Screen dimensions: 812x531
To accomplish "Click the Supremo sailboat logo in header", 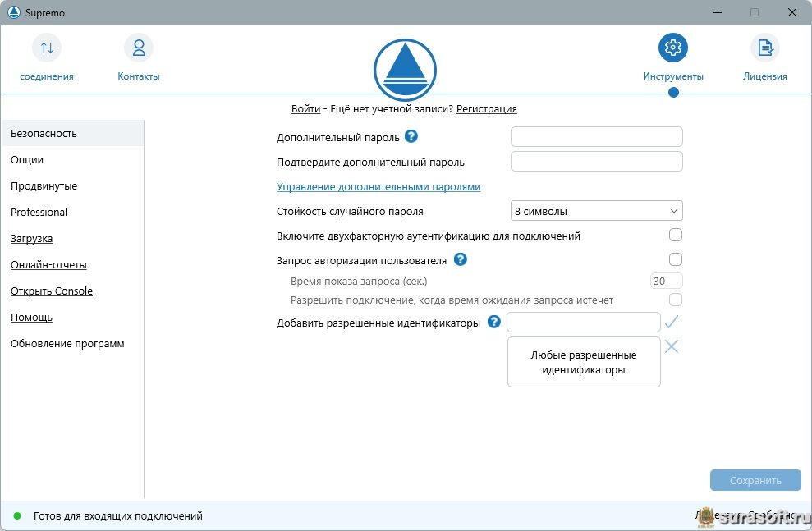I will pyautogui.click(x=405, y=70).
